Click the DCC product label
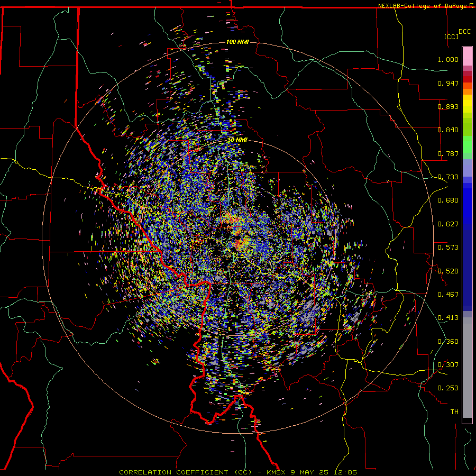Viewport: 476px width, 476px height. [464, 32]
